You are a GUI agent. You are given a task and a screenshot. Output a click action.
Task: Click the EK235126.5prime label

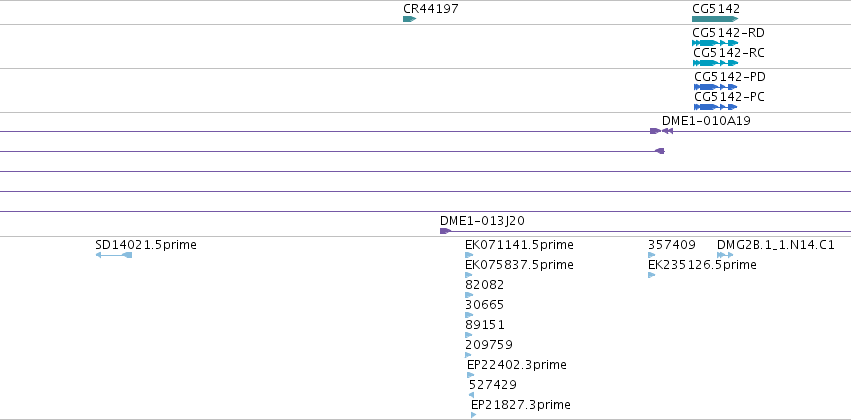(702, 265)
